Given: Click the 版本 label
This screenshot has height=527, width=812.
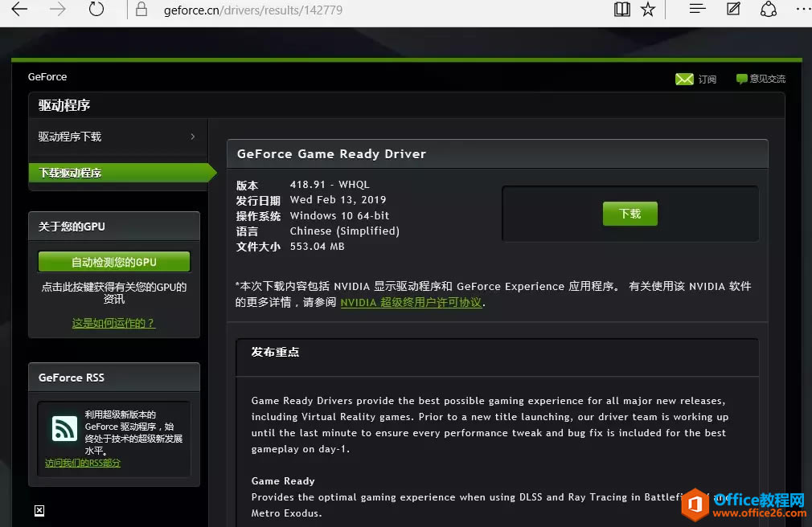Looking at the screenshot, I should (x=247, y=186).
